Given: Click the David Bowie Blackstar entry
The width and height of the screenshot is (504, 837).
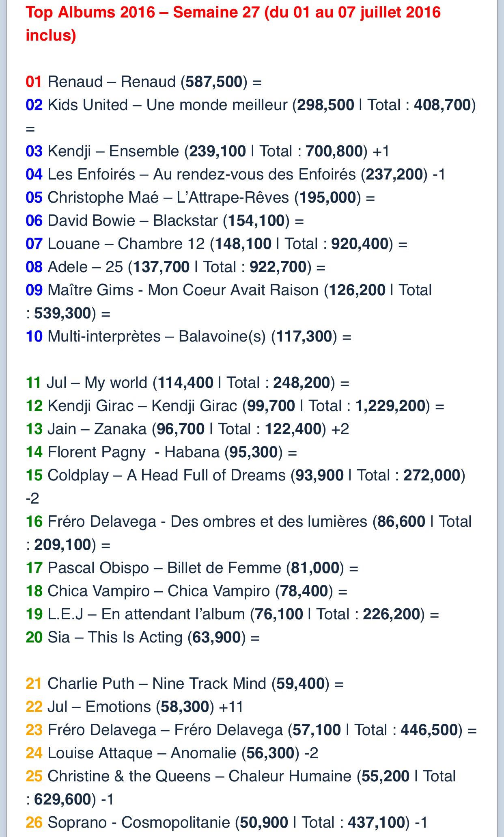Looking at the screenshot, I should (165, 221).
